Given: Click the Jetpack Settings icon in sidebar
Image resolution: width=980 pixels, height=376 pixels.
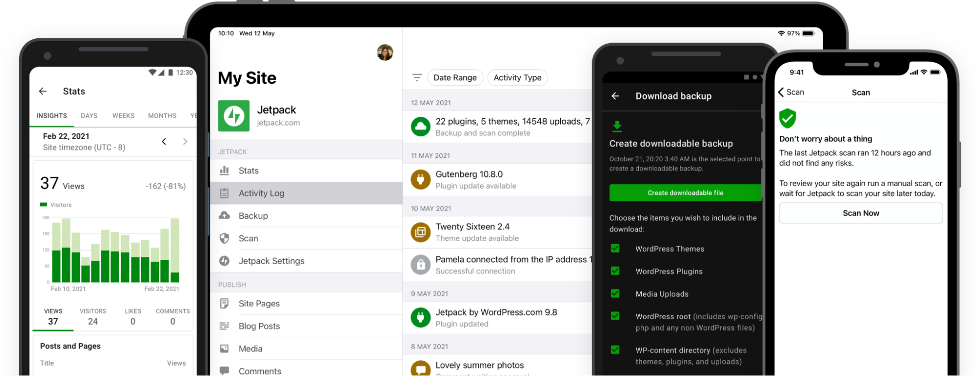Looking at the screenshot, I should [225, 261].
